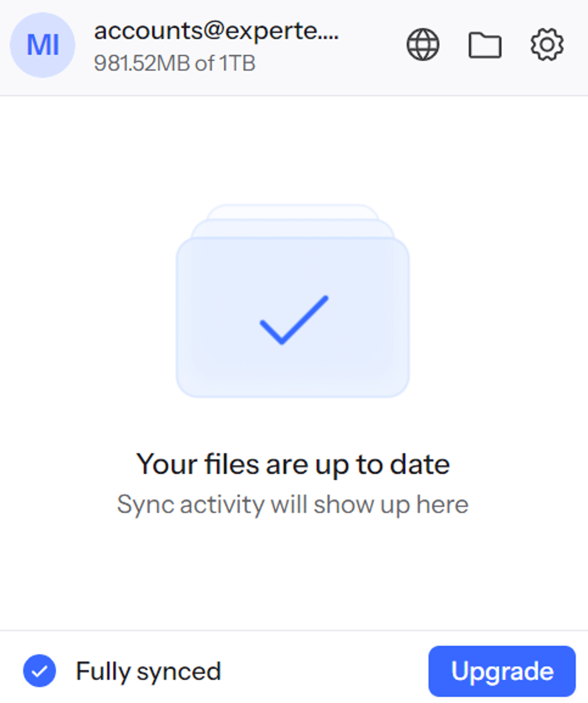The image size is (588, 703).
Task: Click the middle faded card behind illustration
Action: click(x=293, y=228)
